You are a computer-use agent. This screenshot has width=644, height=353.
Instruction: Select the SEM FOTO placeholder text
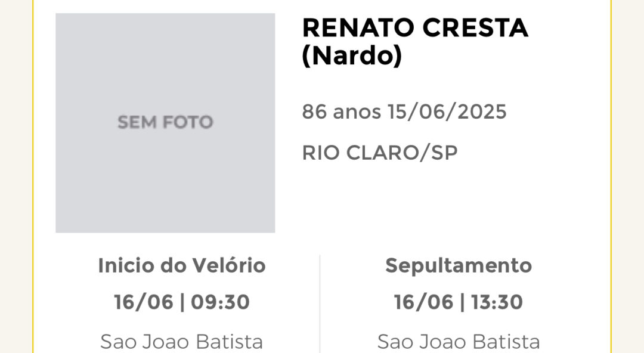coord(165,122)
